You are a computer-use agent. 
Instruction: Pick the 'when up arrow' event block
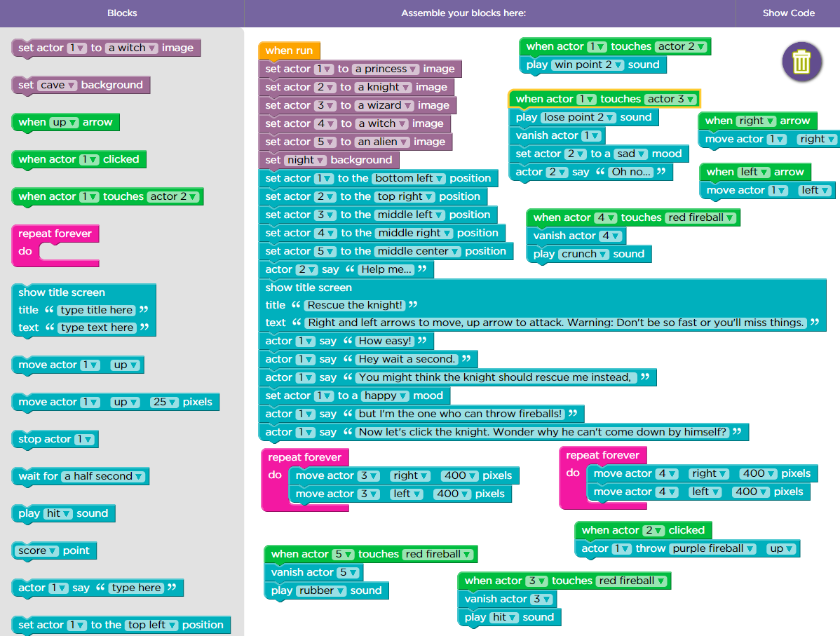(65, 122)
